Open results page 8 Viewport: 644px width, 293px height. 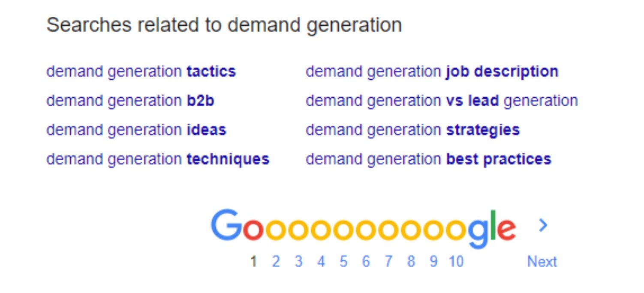pyautogui.click(x=411, y=261)
